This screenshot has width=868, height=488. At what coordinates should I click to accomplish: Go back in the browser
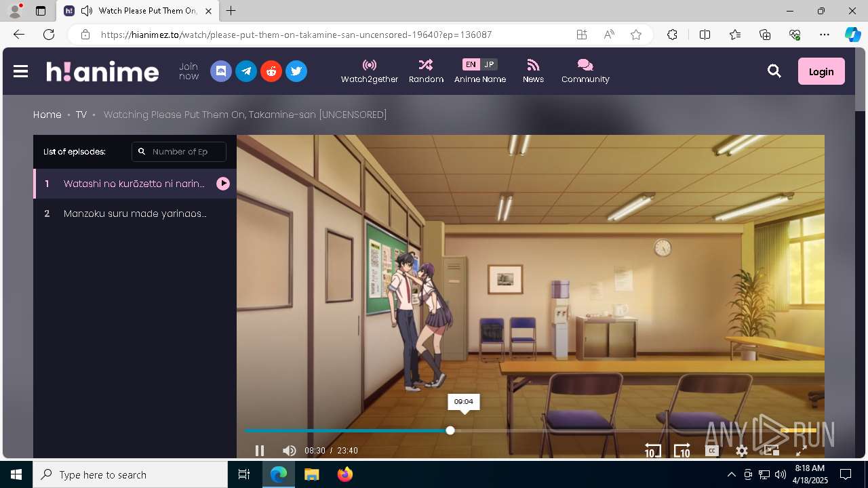19,35
